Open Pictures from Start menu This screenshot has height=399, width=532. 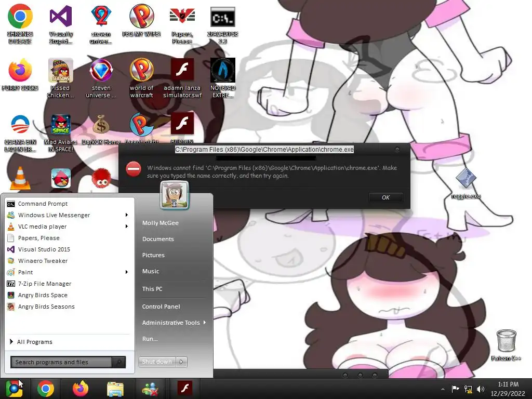153,255
